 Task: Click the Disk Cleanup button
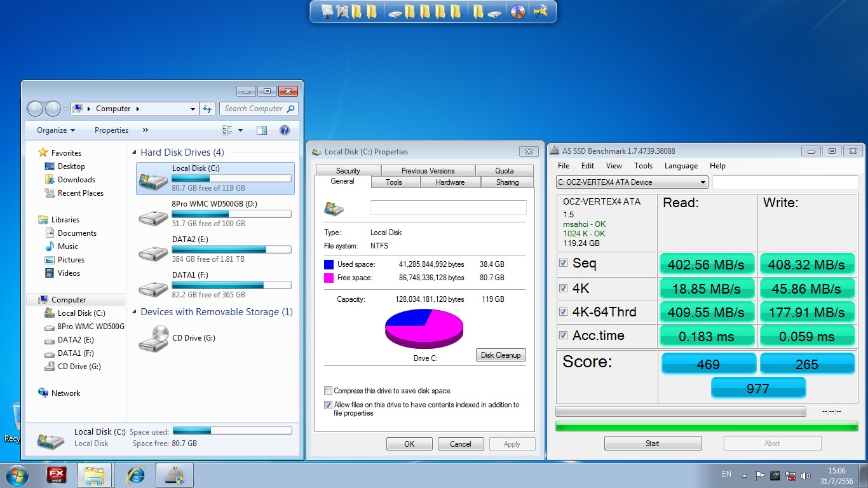click(501, 355)
